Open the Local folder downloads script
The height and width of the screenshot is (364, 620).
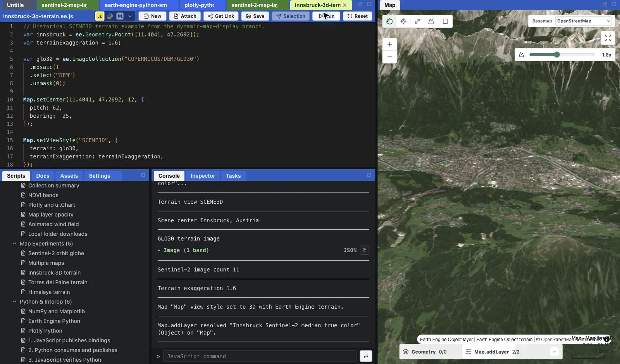(x=58, y=234)
